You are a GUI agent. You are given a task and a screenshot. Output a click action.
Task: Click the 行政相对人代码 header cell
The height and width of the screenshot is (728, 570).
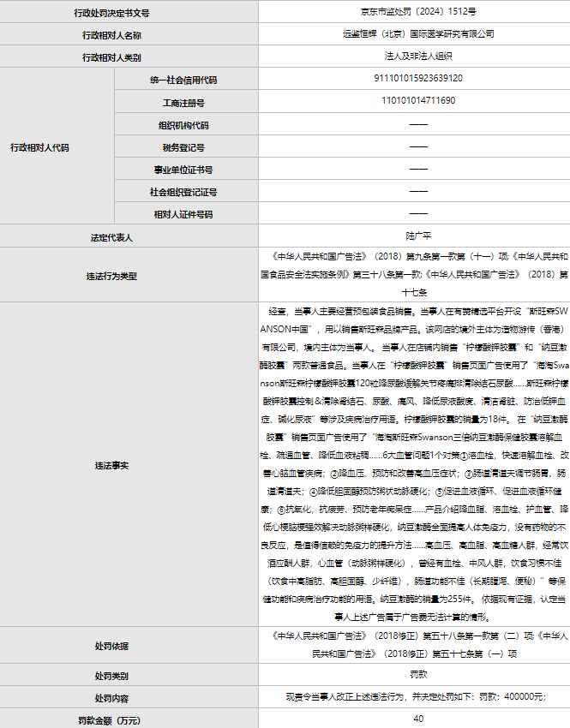tap(39, 146)
